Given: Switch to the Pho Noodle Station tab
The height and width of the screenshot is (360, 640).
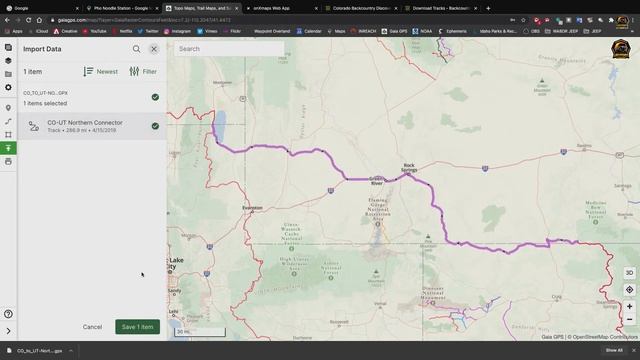Looking at the screenshot, I should point(122,8).
